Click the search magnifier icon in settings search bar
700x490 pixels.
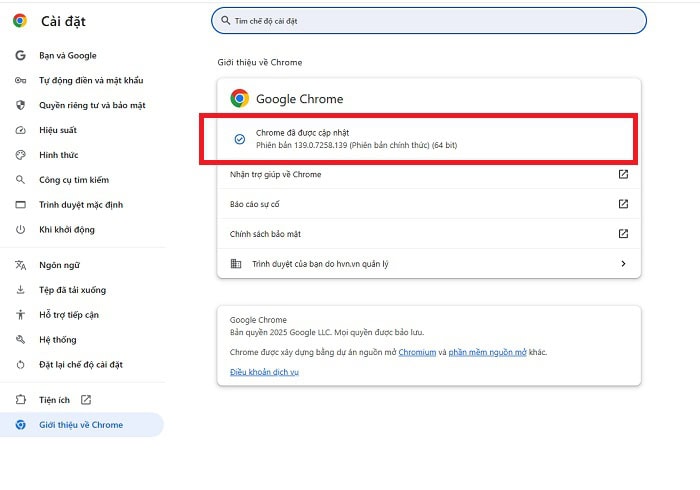[226, 21]
